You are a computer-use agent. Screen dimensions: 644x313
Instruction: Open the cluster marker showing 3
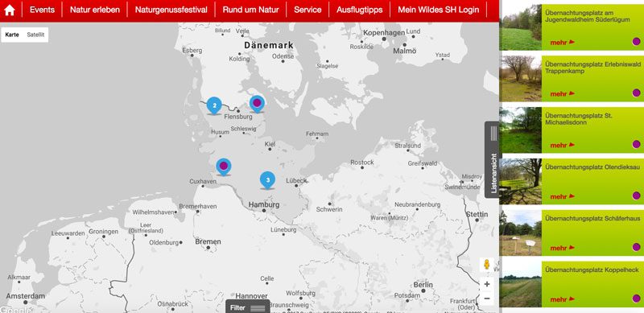pyautogui.click(x=267, y=180)
